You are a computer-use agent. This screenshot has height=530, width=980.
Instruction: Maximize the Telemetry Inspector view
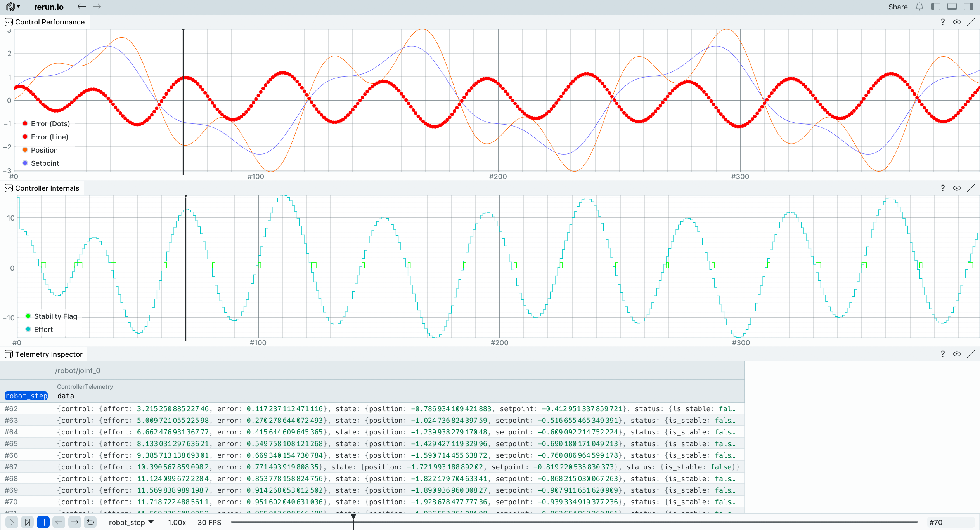click(971, 354)
